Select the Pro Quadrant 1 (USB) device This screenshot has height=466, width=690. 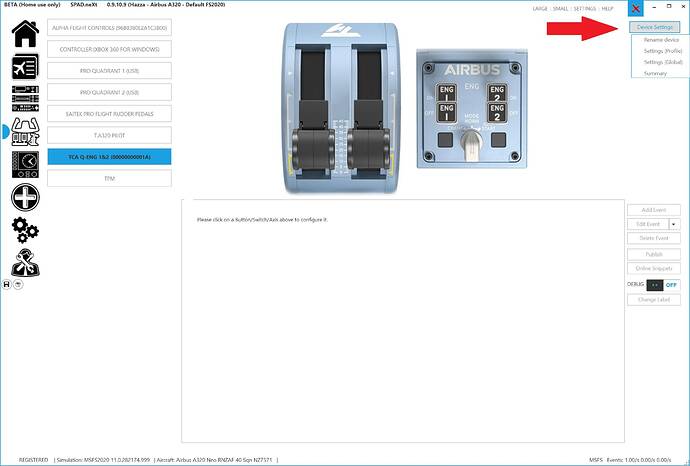[109, 71]
